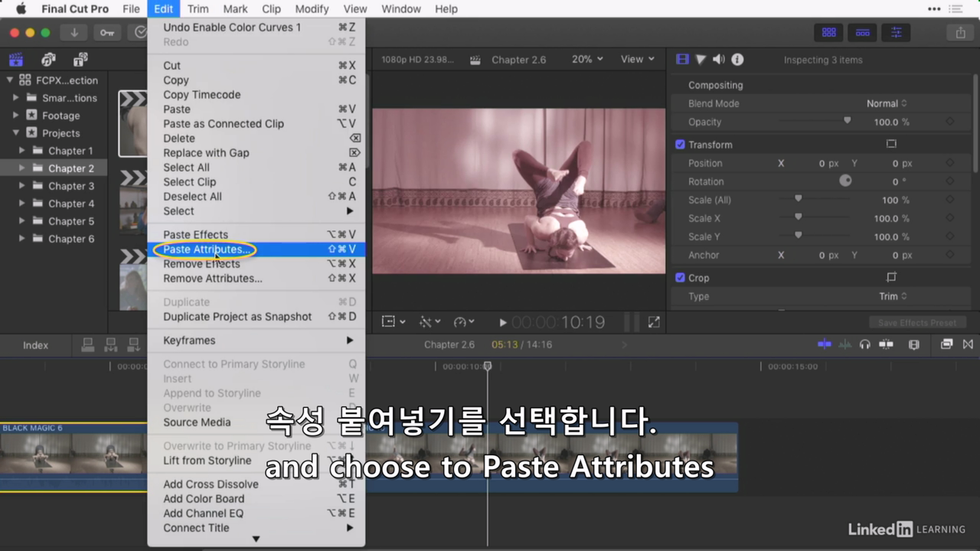Toggle timeline snapping icon
Viewport: 980px width, 551px height.
tap(886, 344)
